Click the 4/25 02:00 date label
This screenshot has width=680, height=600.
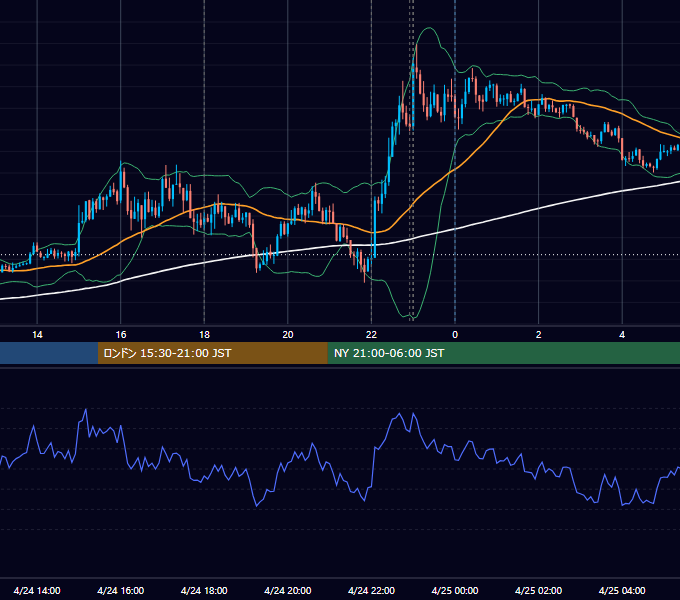coord(538,590)
